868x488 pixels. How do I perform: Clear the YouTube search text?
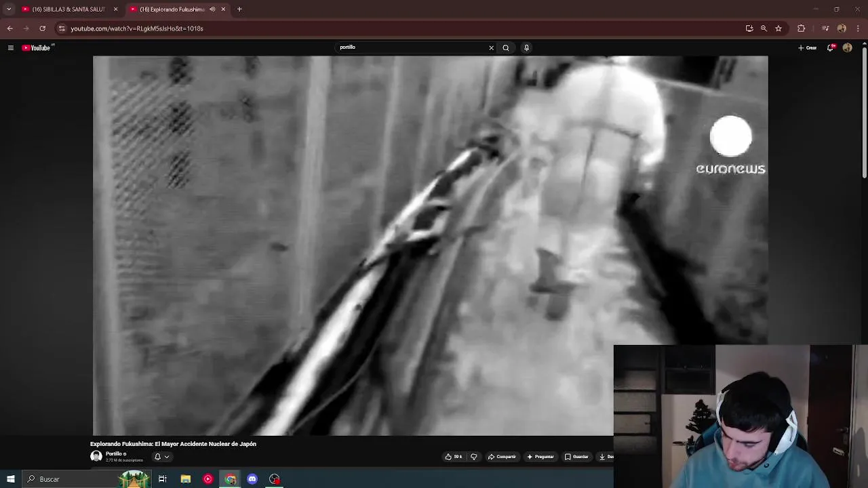[x=491, y=47]
